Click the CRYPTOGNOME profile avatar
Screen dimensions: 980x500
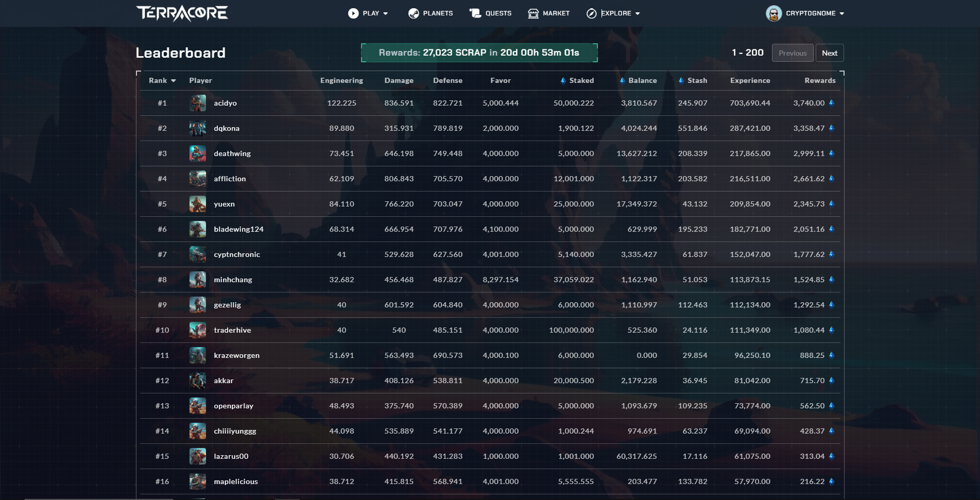[x=773, y=13]
